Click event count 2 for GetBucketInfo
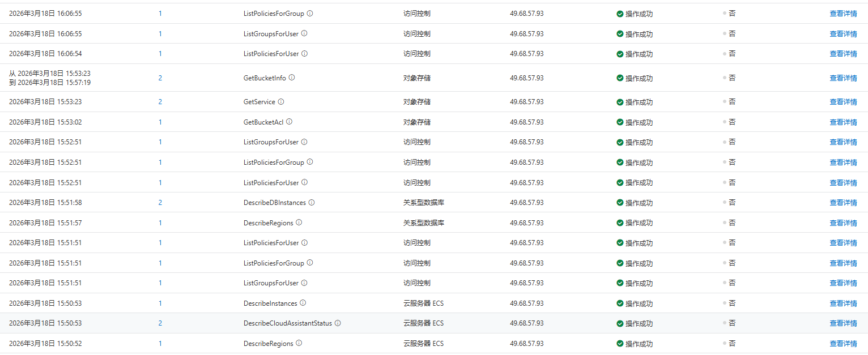 click(x=160, y=78)
